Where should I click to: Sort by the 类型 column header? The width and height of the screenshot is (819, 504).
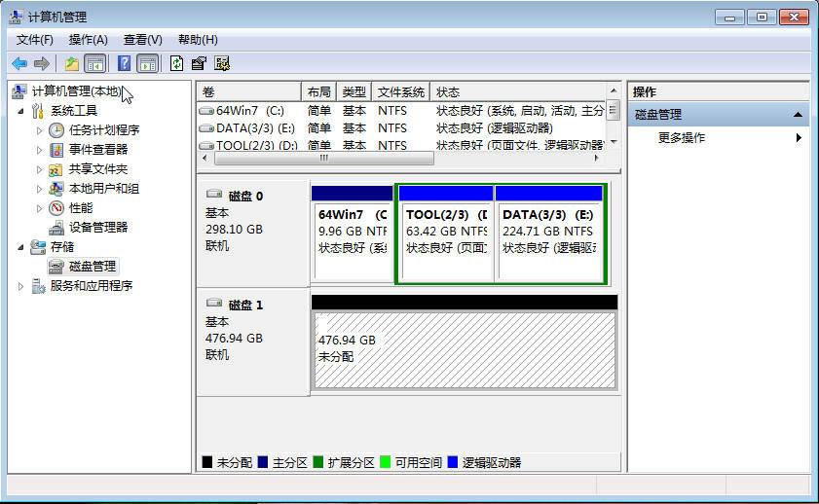354,92
